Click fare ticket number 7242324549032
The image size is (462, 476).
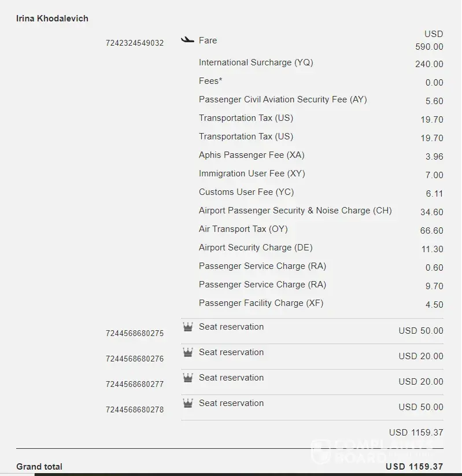tap(135, 43)
